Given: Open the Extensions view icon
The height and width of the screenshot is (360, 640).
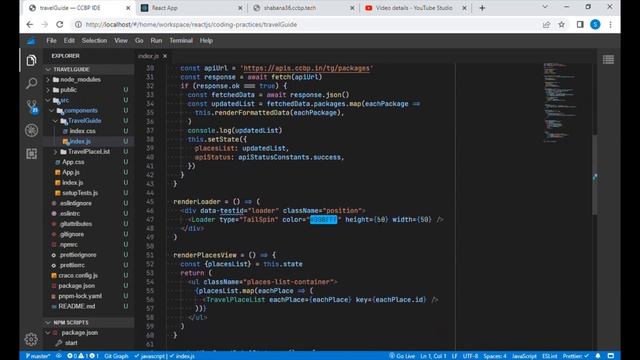Looking at the screenshot, I should pos(31,153).
